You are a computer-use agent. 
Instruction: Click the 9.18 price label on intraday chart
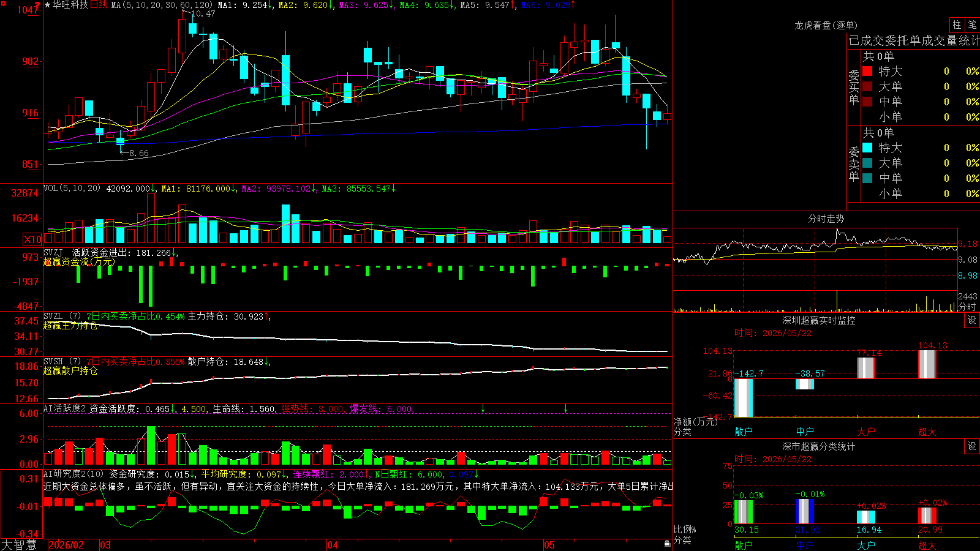pyautogui.click(x=968, y=244)
